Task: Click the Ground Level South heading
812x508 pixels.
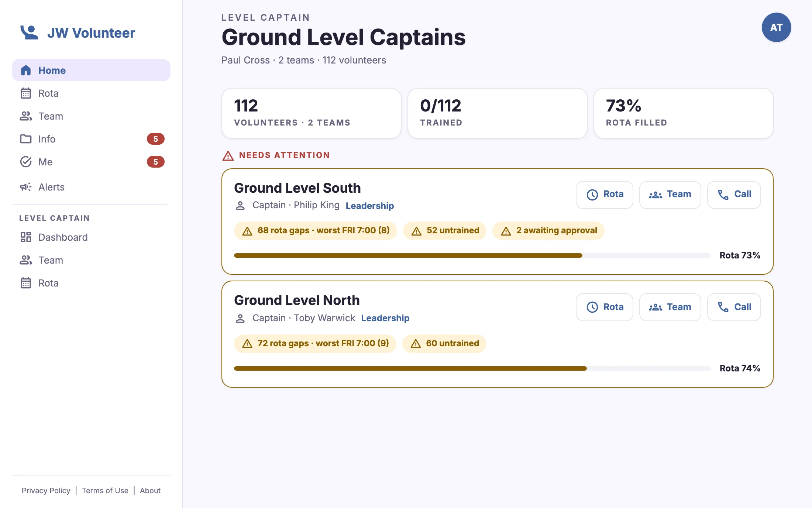Action: pos(297,188)
